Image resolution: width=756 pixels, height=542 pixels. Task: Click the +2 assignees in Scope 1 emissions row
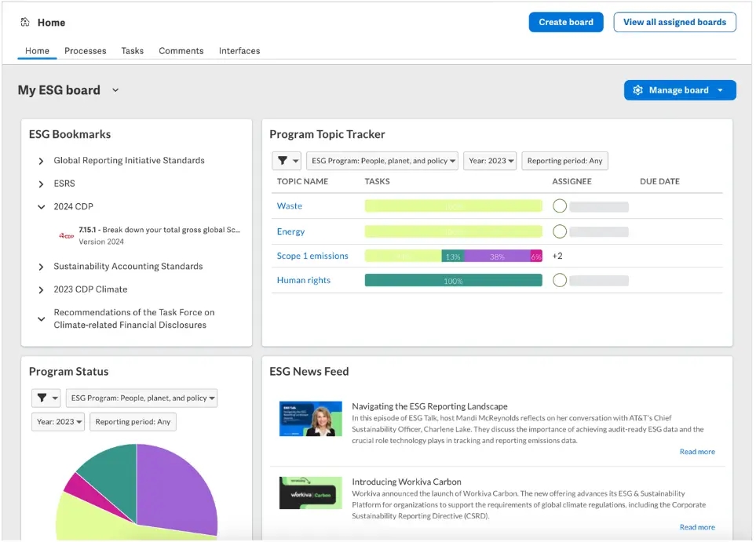click(557, 256)
